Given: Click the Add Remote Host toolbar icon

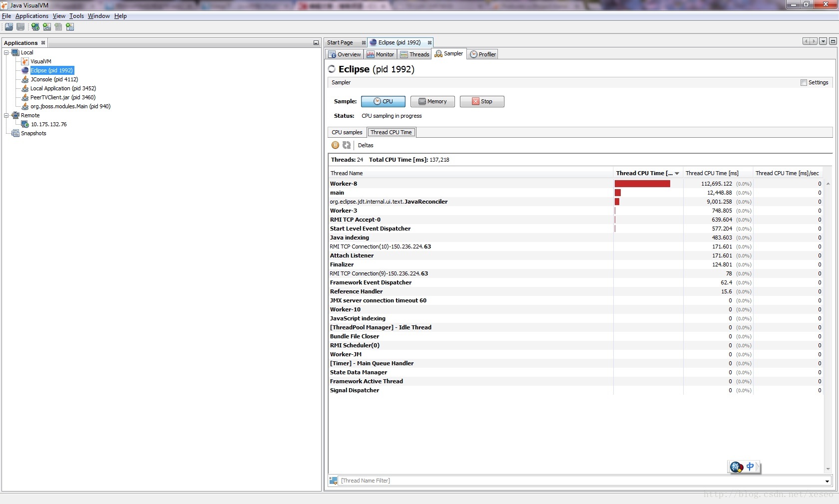Looking at the screenshot, I should [35, 27].
